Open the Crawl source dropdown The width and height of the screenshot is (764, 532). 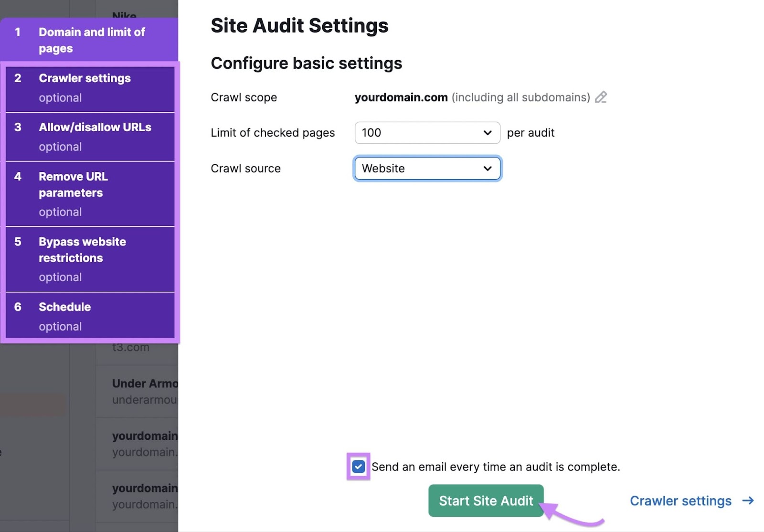pos(427,168)
